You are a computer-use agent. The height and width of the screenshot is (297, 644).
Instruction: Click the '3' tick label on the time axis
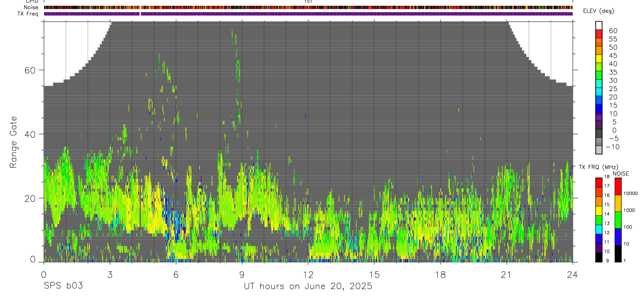(x=110, y=273)
